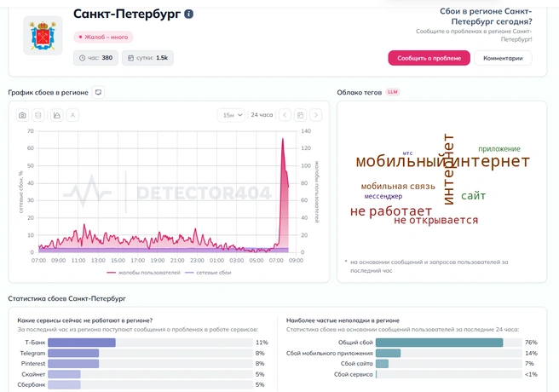Toggle the жалобы пользователей legend series
Viewport: 559px width, 392px height.
point(144,273)
